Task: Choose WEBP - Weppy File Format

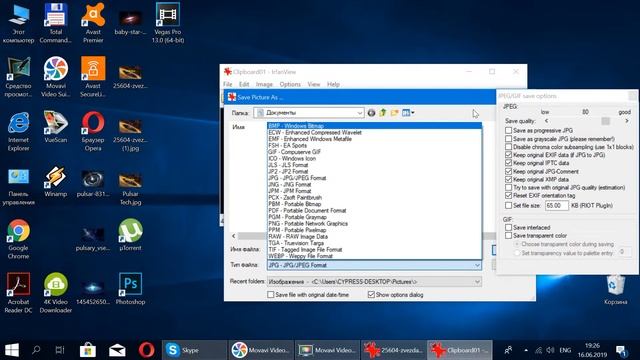Action: coord(374,256)
